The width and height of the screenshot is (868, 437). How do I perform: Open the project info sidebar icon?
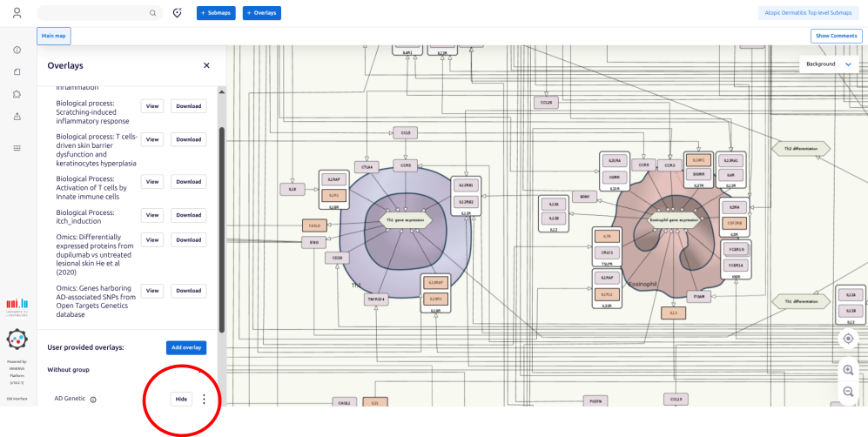(17, 50)
